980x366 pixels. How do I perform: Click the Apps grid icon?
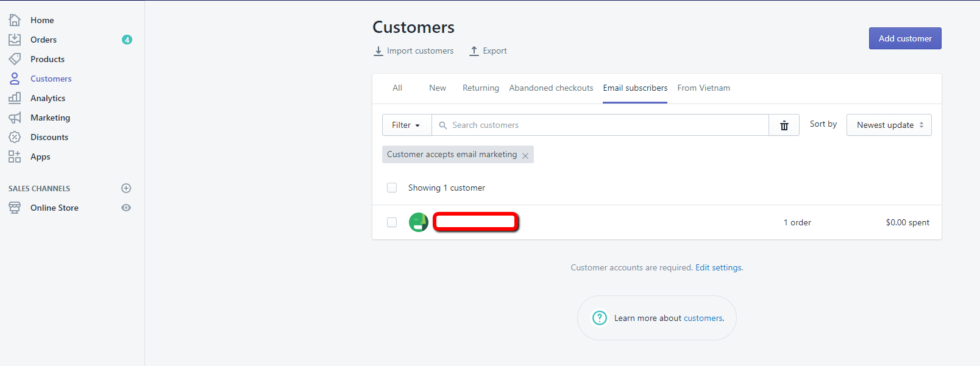[x=15, y=157]
